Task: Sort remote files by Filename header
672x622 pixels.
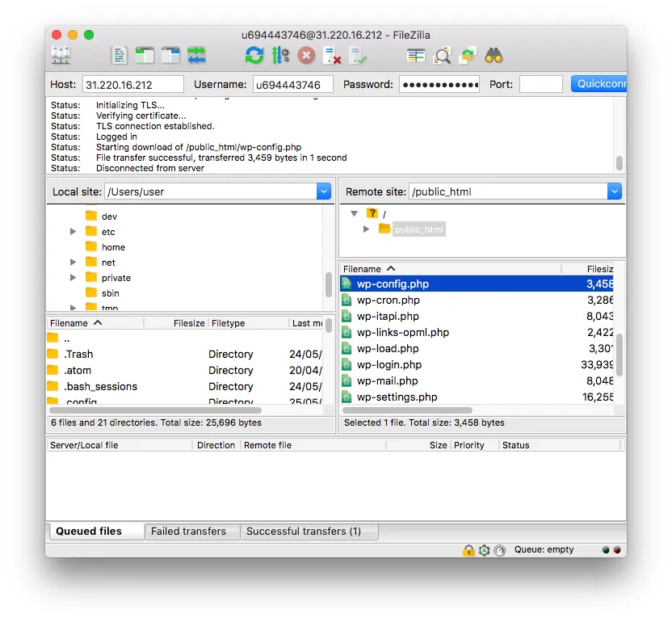Action: click(451, 269)
